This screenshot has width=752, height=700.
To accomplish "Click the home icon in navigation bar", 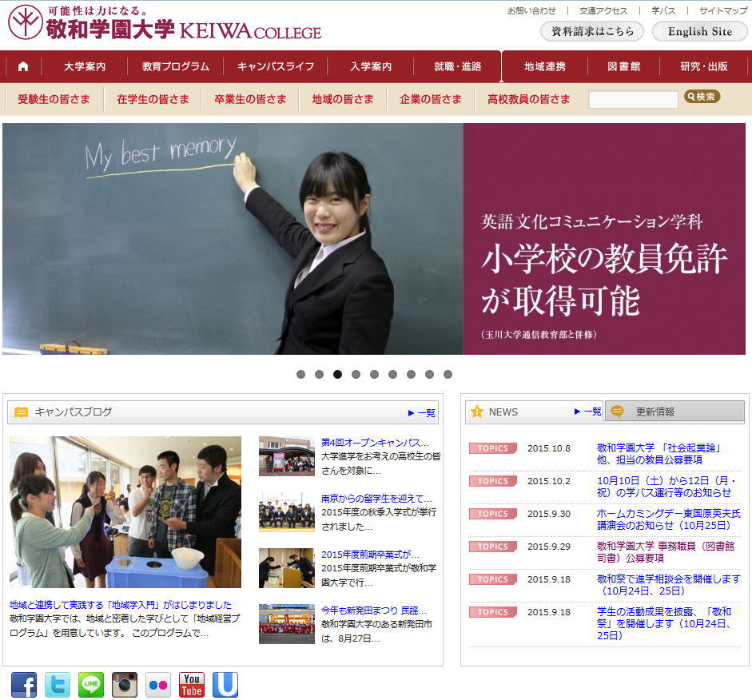I will [23, 66].
